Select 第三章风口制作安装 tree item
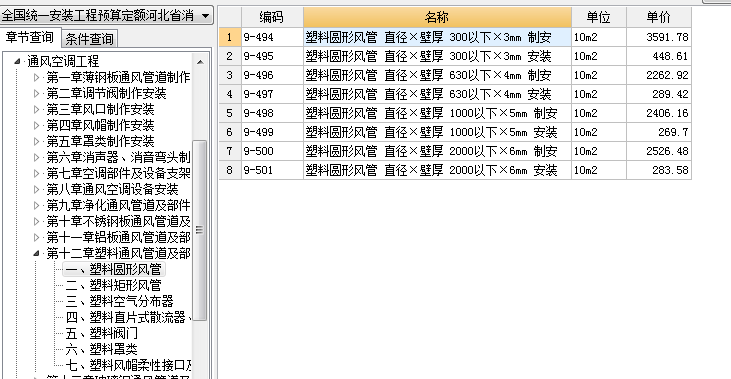The height and width of the screenshot is (379, 731). [x=100, y=109]
